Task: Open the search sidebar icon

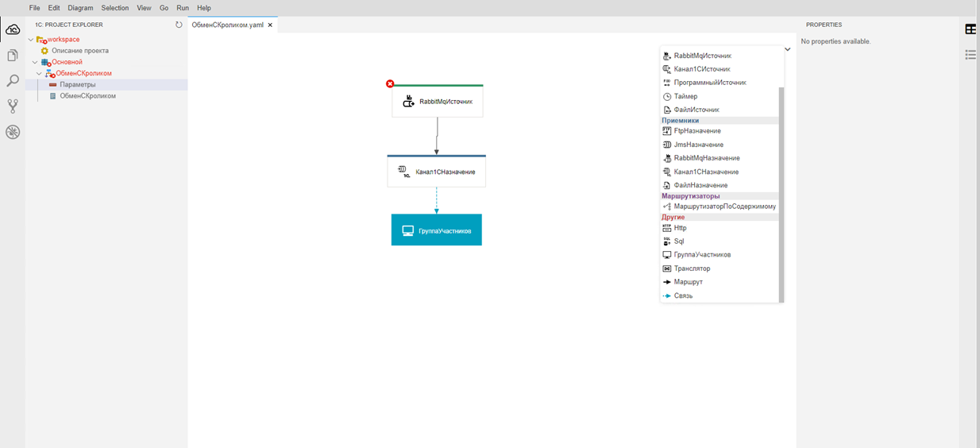Action: [x=13, y=81]
